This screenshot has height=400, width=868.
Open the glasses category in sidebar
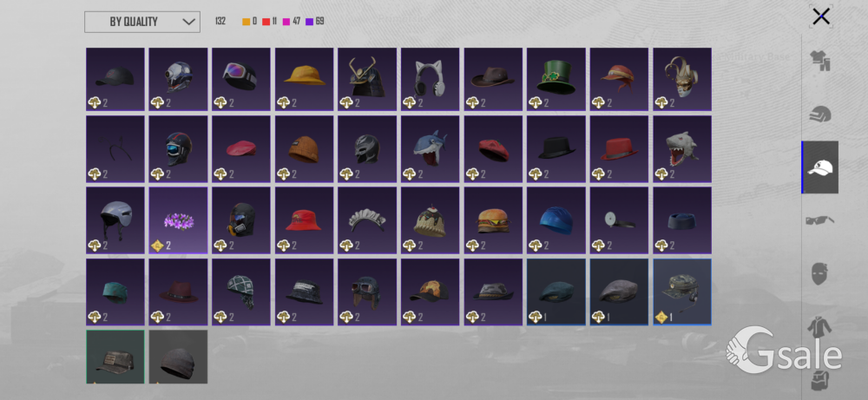(820, 222)
